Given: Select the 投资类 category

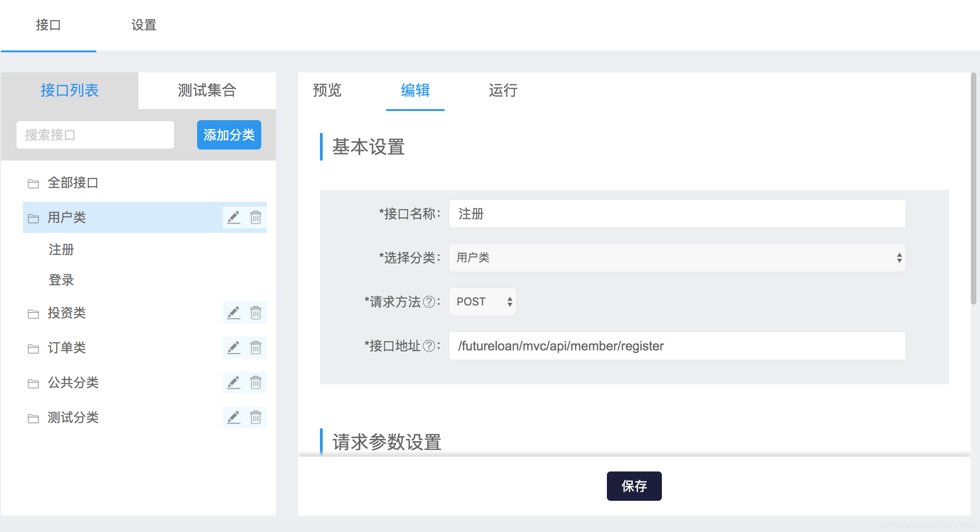Looking at the screenshot, I should (67, 313).
